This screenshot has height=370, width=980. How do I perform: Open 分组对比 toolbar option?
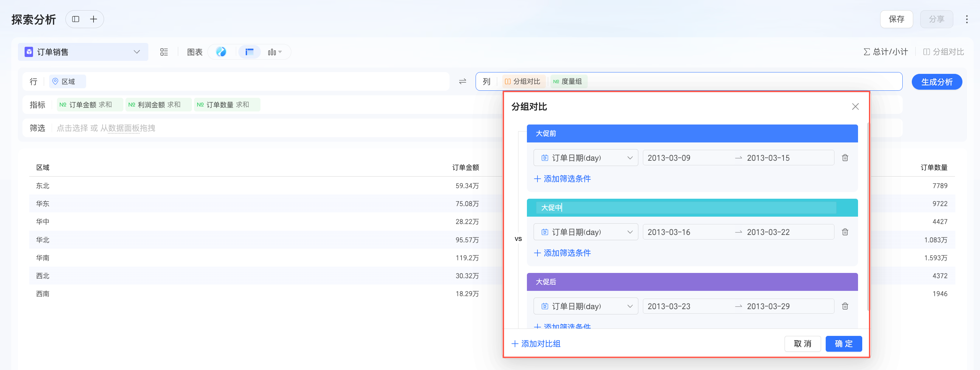click(x=943, y=52)
